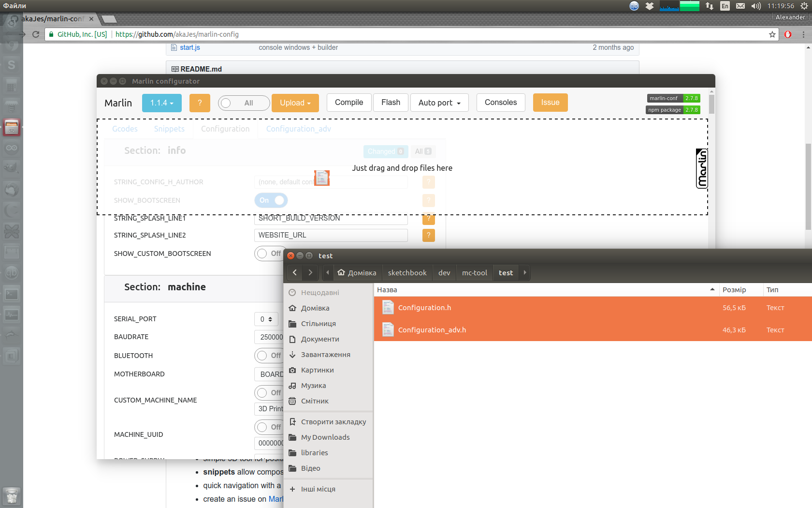Switch to the Snippets tab
812x508 pixels.
tap(169, 129)
